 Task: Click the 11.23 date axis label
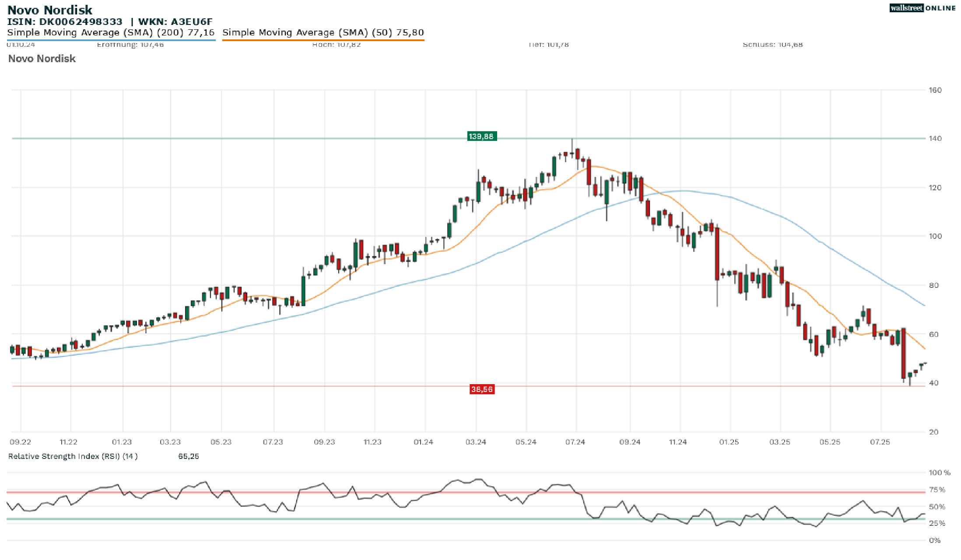372,442
